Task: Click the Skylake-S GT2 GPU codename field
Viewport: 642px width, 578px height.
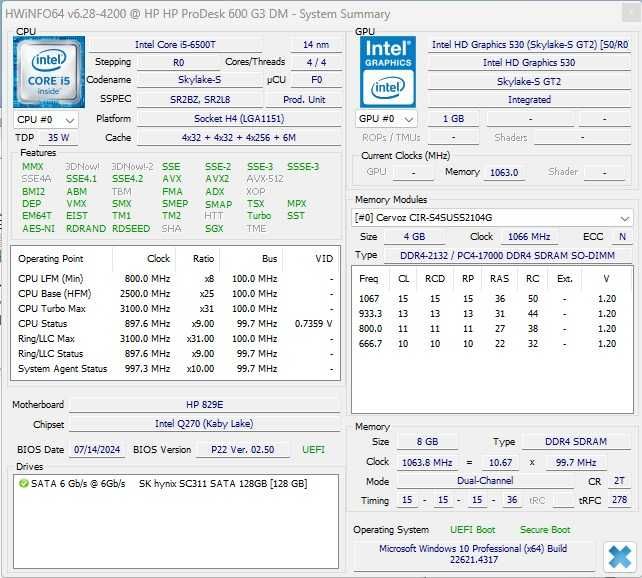Action: [x=529, y=81]
